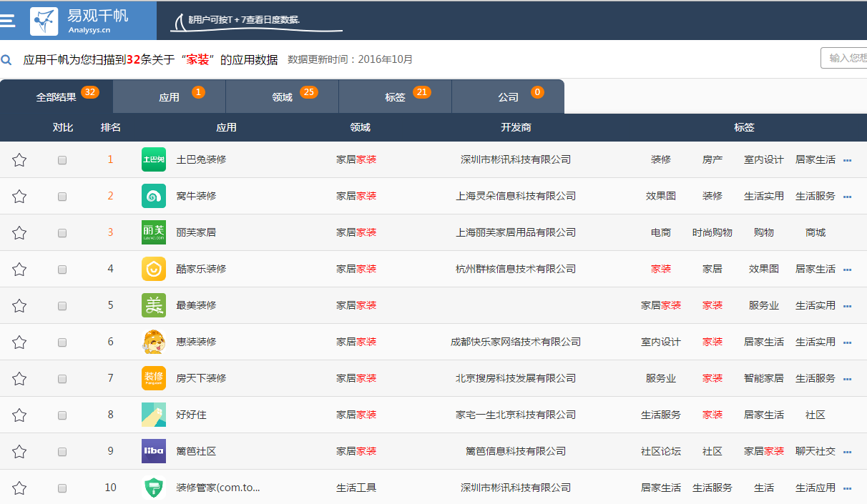The height and width of the screenshot is (504, 867).
Task: Click the 效果图 tag of 窝牛装修
Action: tap(661, 196)
